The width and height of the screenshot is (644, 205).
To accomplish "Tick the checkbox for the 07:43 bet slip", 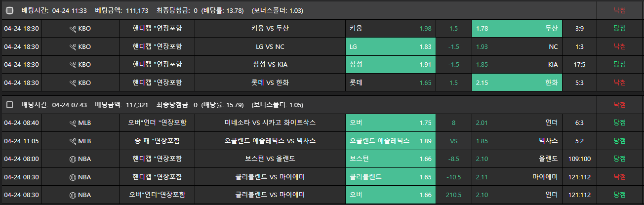I will tap(10, 105).
